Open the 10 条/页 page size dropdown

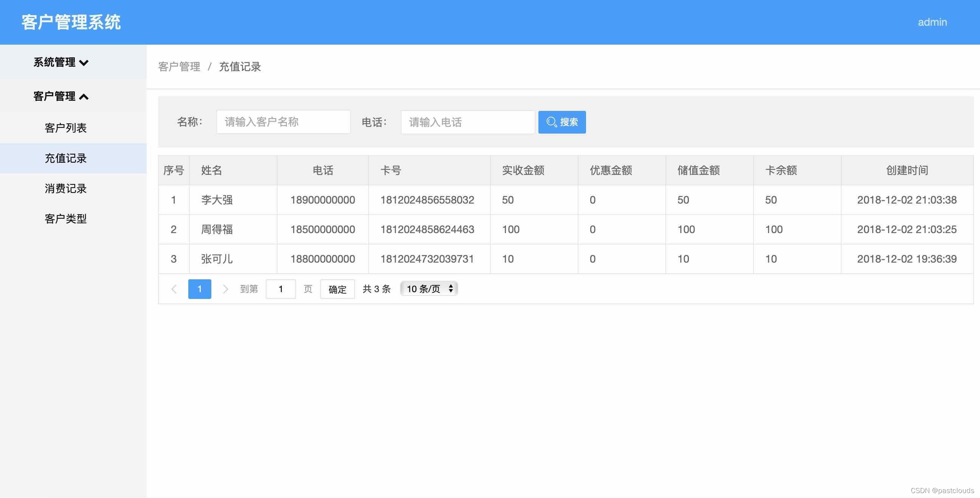[x=429, y=289]
